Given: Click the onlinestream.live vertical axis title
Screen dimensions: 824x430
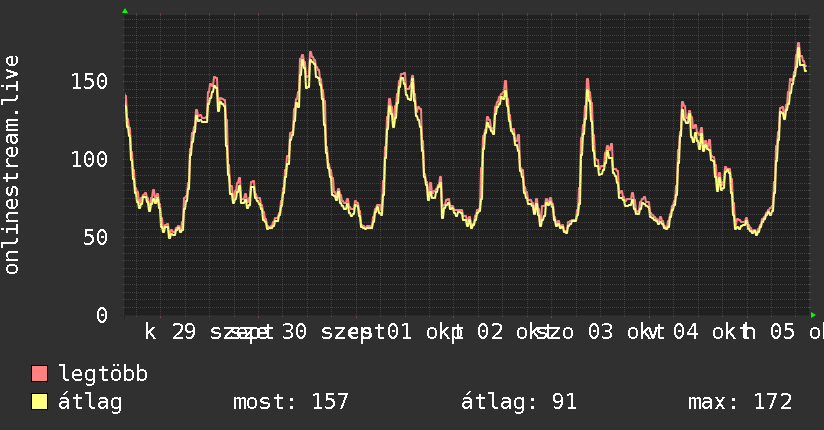Looking at the screenshot, I should pos(11,165).
